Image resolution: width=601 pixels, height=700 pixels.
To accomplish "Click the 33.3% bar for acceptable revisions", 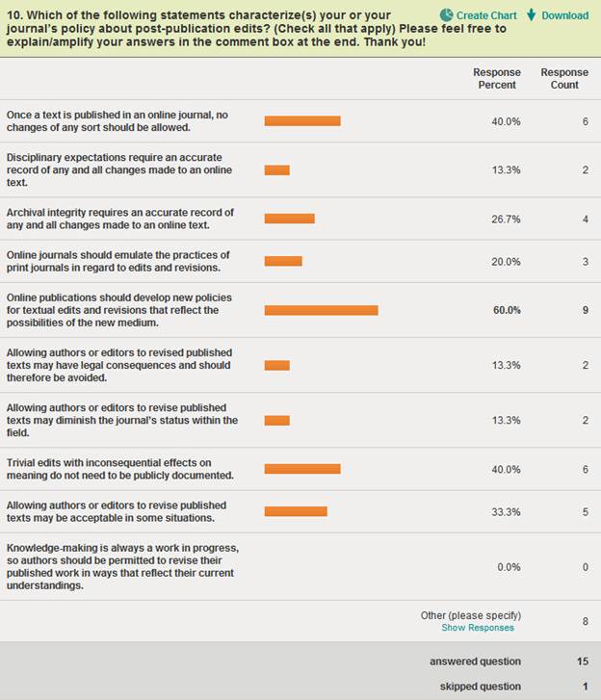I will (x=296, y=511).
